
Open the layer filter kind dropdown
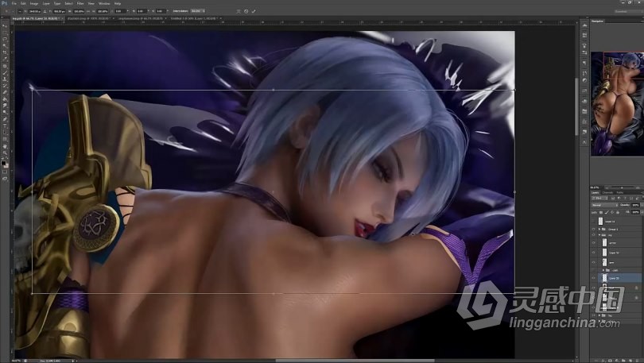coord(599,198)
